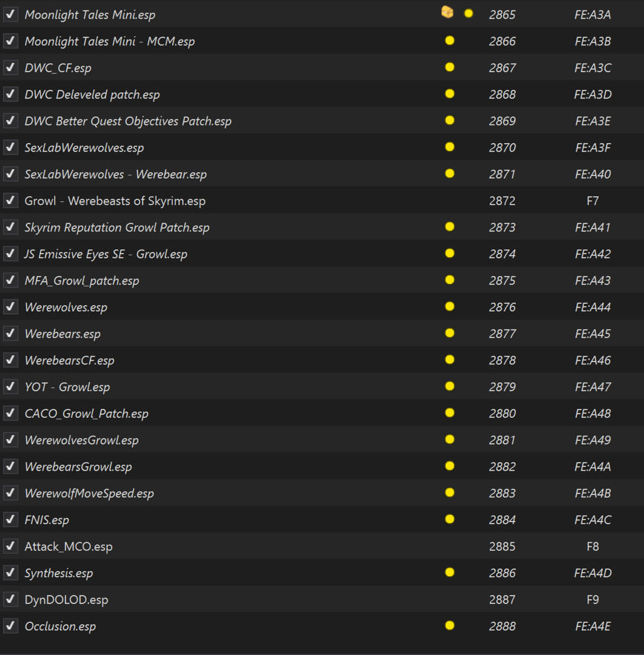This screenshot has width=644, height=655.
Task: Disable the Synthesis.esp checkbox
Action: pyautogui.click(x=10, y=573)
